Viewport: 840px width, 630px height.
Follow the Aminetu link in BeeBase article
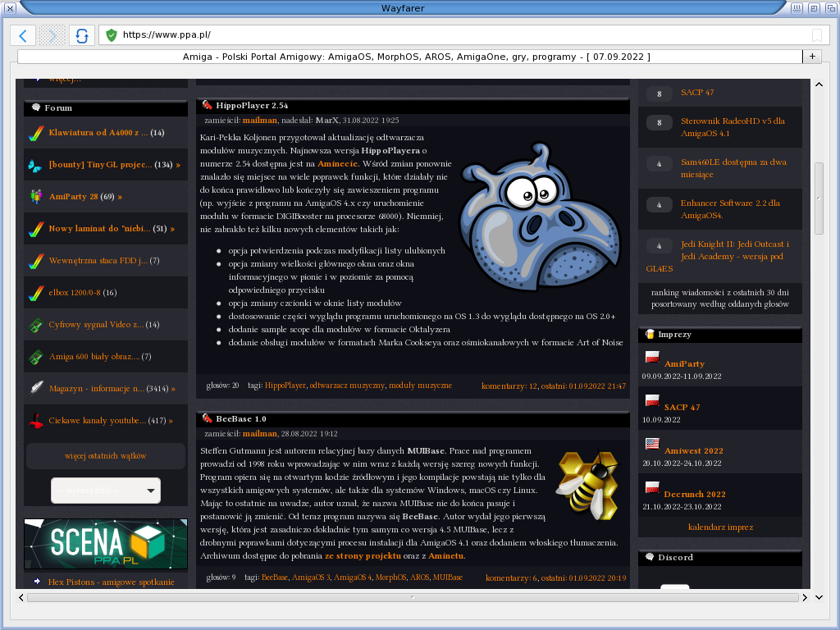pyautogui.click(x=445, y=556)
